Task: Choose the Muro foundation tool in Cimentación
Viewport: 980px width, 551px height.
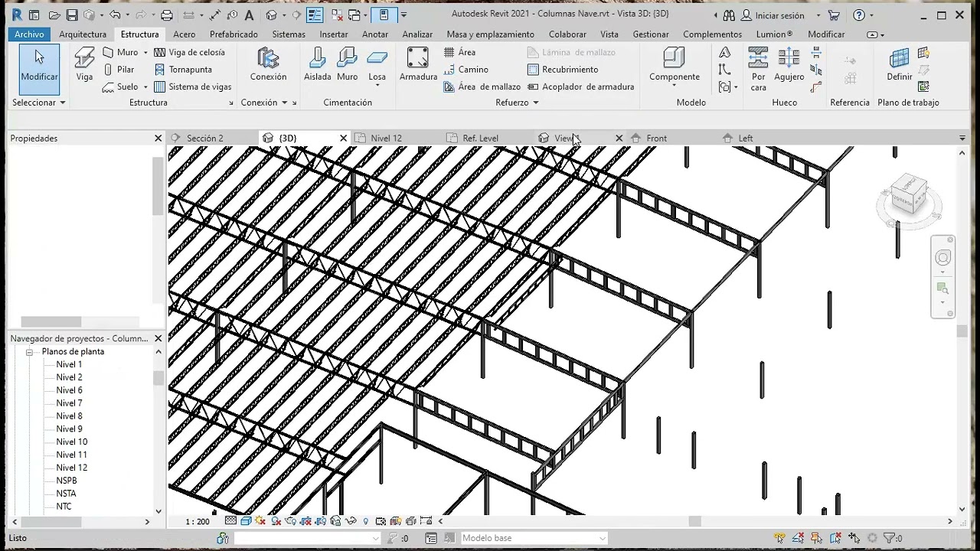Action: tap(347, 64)
